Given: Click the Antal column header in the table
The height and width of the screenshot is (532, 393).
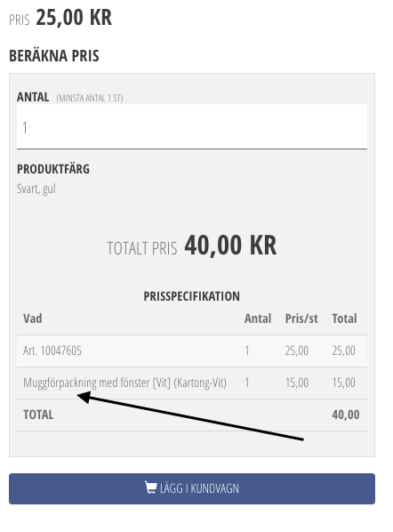Looking at the screenshot, I should tap(258, 318).
